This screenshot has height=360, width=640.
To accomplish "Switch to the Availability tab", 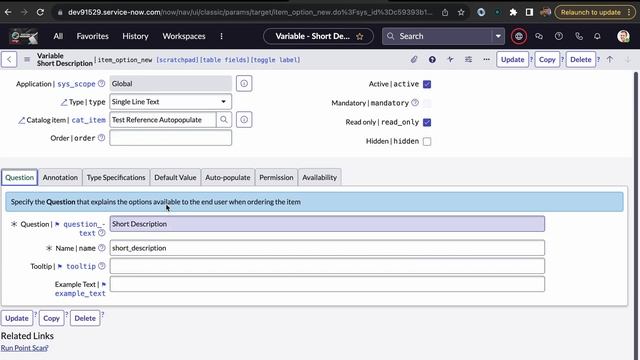I will coord(320,178).
